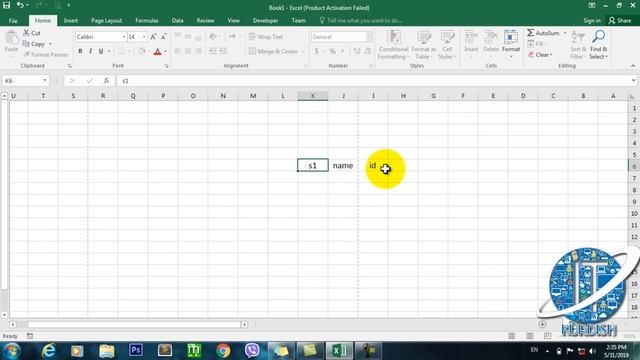Click Merge & Center button

point(273,51)
